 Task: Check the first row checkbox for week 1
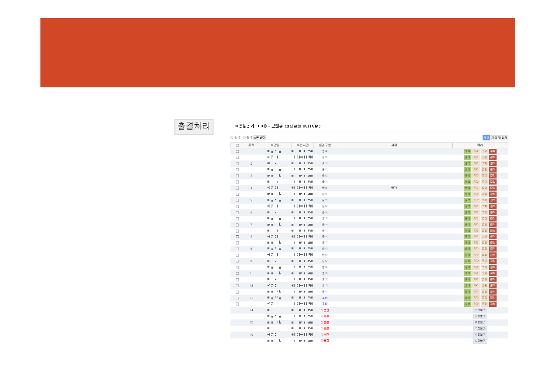[237, 151]
